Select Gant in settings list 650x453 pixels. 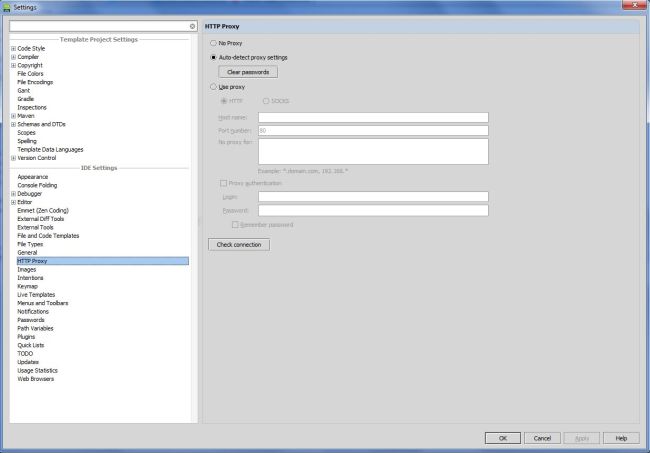(x=24, y=90)
